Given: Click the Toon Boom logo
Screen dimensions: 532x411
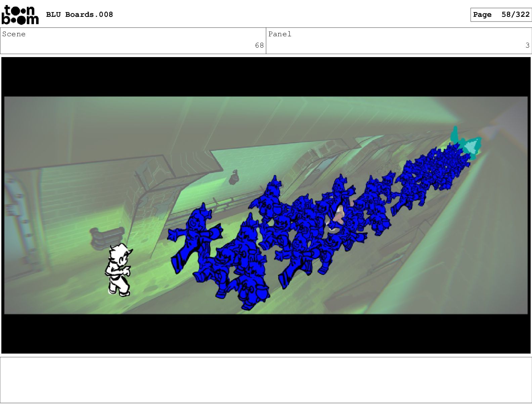Looking at the screenshot, I should (x=20, y=15).
